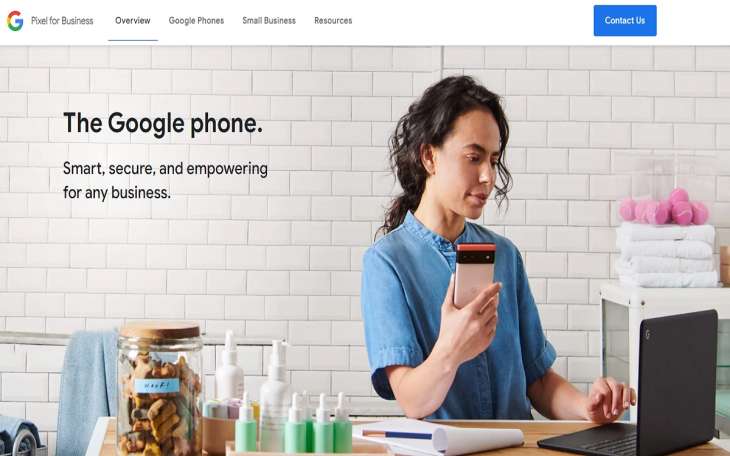Click the notebook with the blue pen

(440, 436)
